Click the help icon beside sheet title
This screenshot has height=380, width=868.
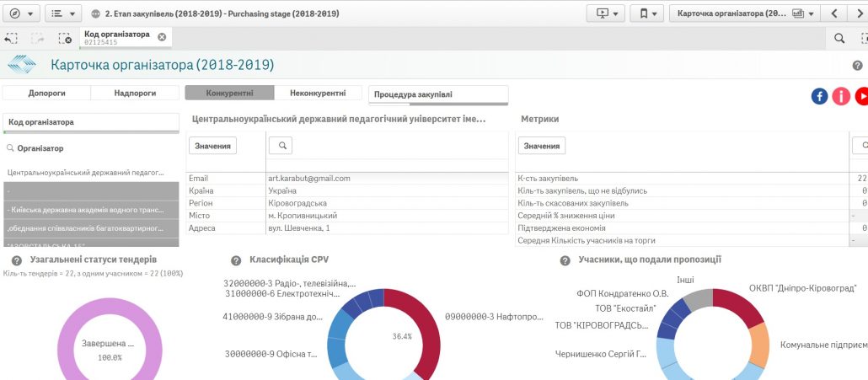coord(858,65)
